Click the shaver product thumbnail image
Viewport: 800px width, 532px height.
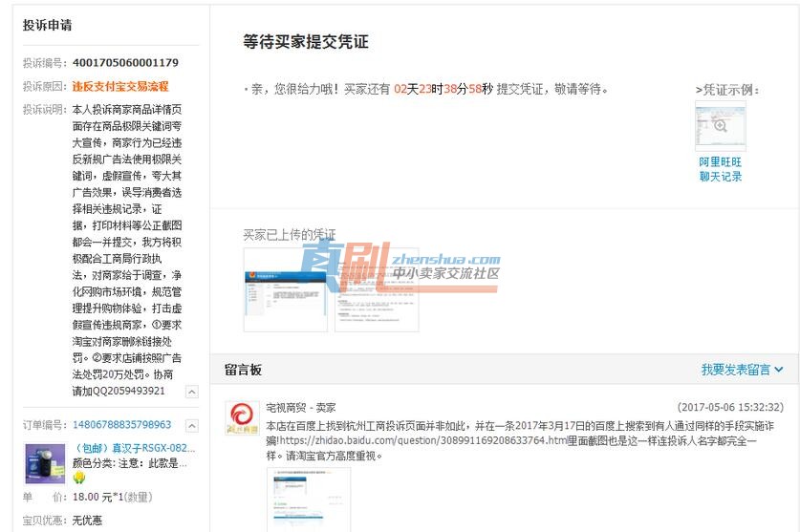46,463
